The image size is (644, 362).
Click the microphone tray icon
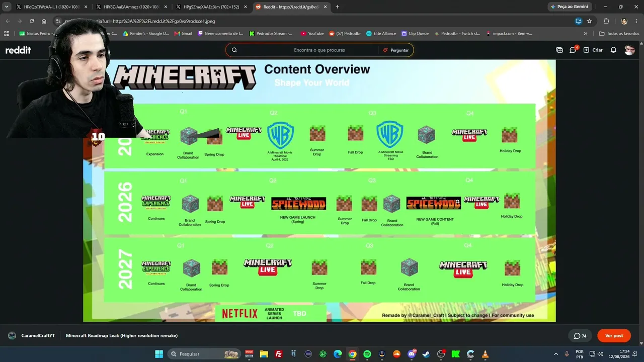click(567, 354)
